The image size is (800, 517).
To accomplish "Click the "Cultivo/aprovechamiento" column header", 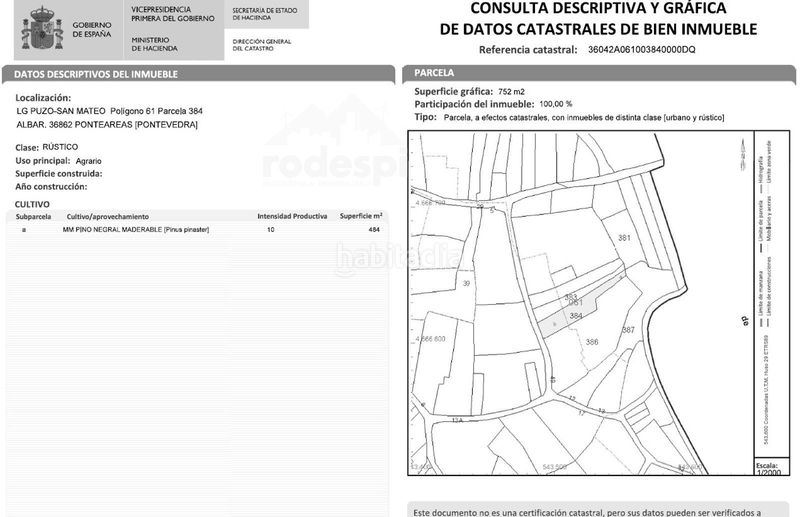I will (x=108, y=217).
